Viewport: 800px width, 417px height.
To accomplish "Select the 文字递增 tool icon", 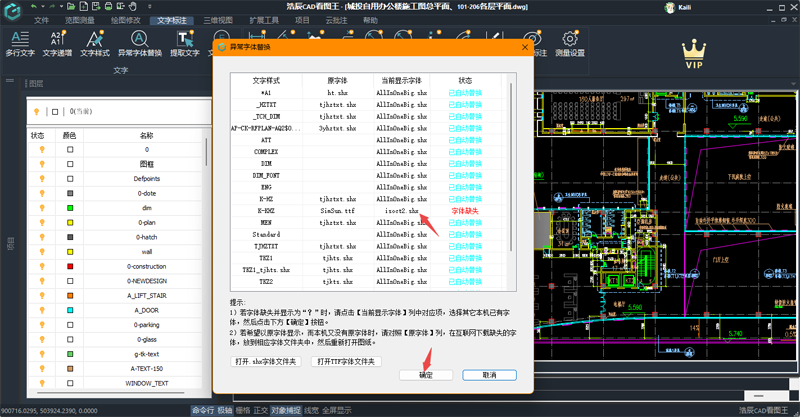I will tap(57, 38).
